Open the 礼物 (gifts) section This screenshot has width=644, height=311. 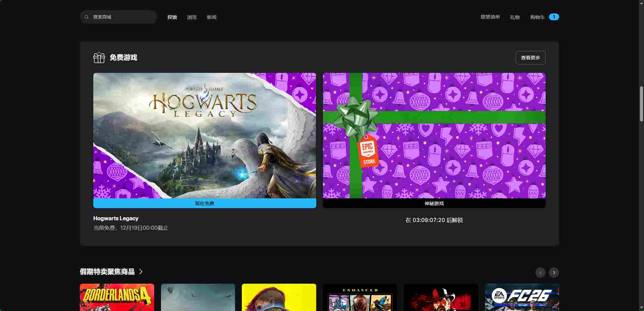(515, 17)
